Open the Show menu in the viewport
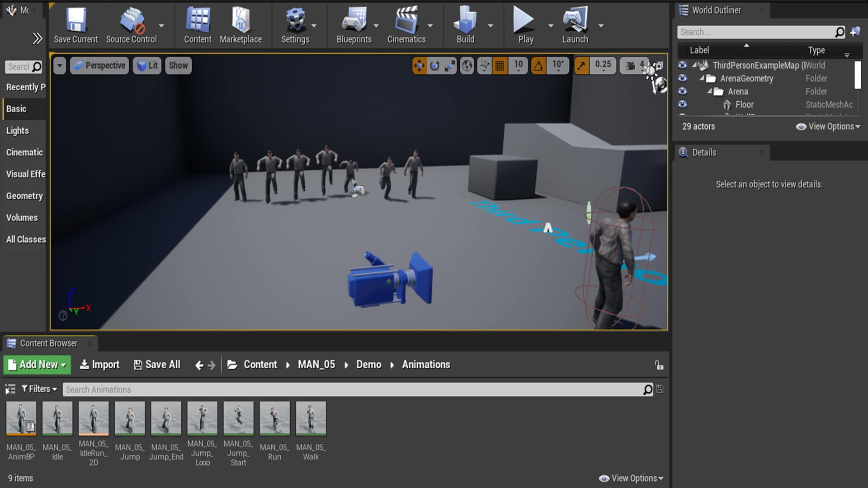Screen dimensions: 868x488 point(178,66)
